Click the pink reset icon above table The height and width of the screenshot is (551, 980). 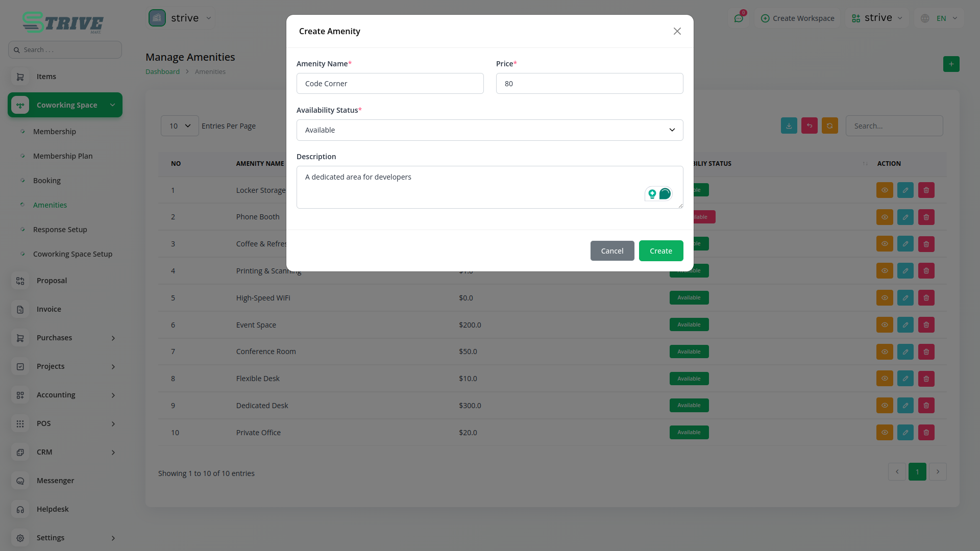tap(809, 126)
